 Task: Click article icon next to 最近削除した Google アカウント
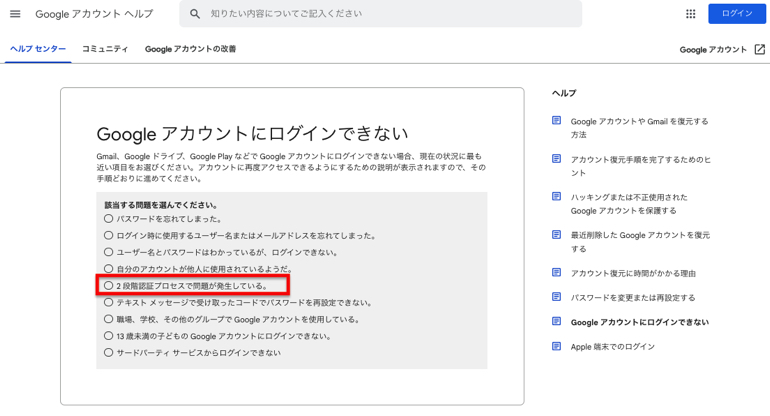(556, 235)
